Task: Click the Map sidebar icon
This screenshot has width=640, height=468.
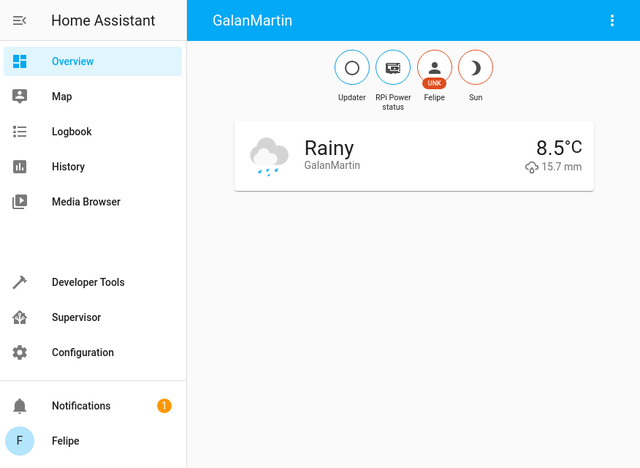Action: 19,97
